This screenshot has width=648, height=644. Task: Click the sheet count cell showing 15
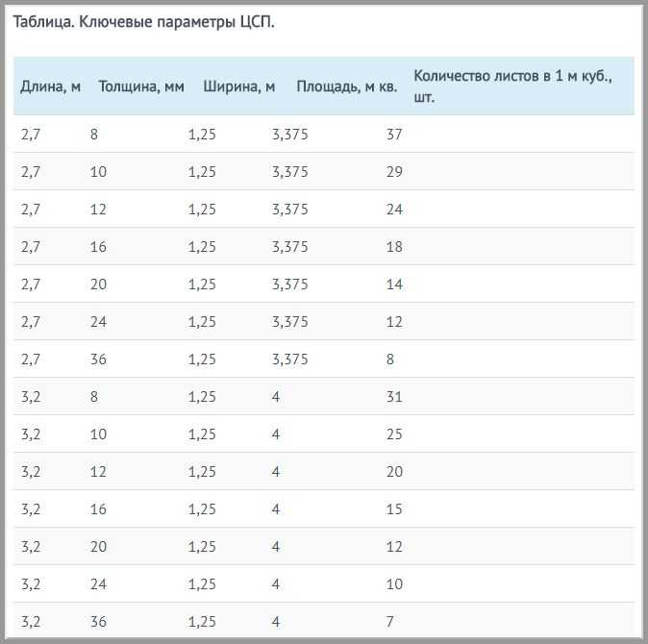394,508
